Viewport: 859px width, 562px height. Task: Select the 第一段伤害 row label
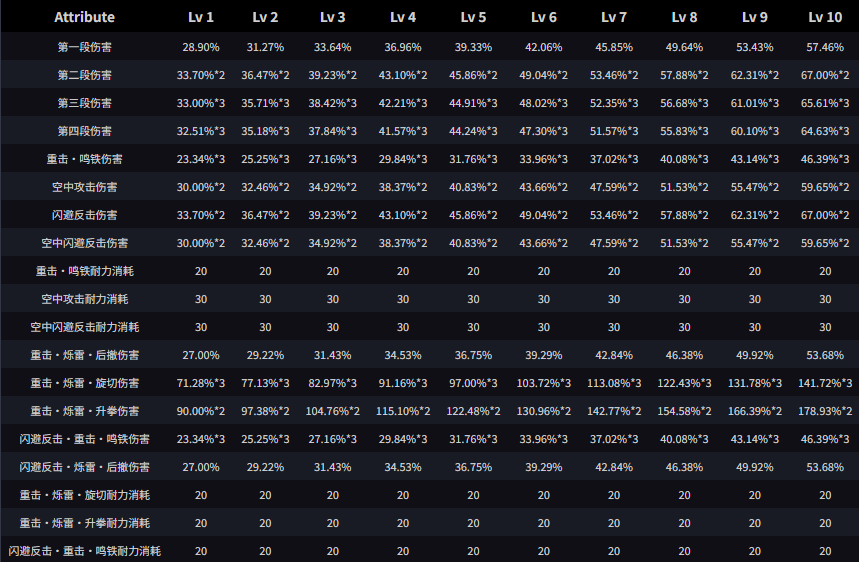pyautogui.click(x=84, y=47)
